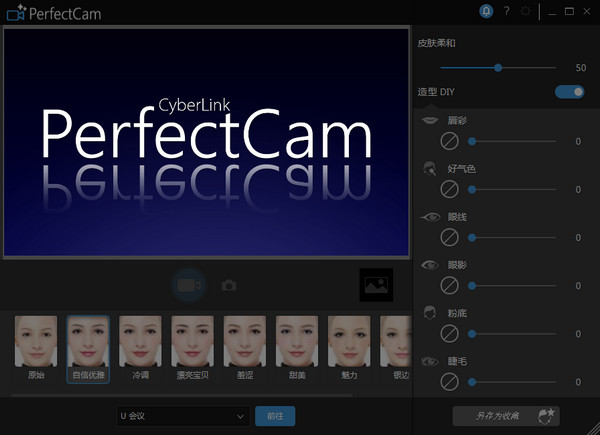Screen dimensions: 600x435
Task: Clear 唇彩 using its no-effect circle
Action: (449, 142)
